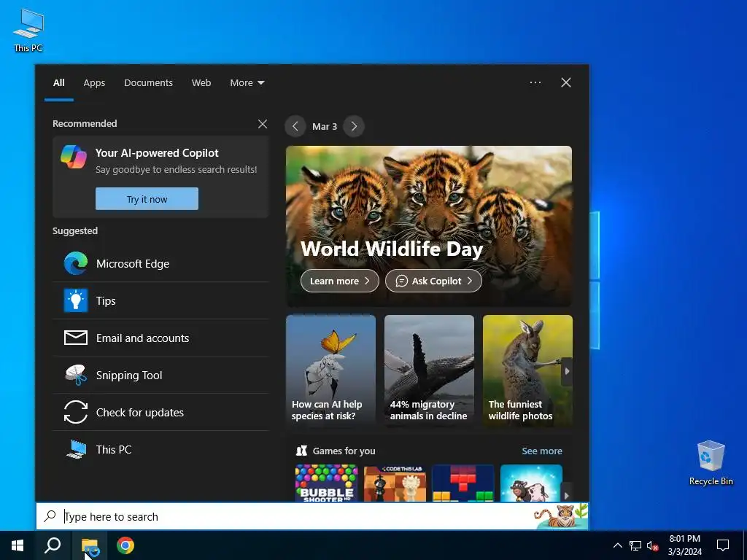Click the chess icon beside Games for you

pos(301,451)
